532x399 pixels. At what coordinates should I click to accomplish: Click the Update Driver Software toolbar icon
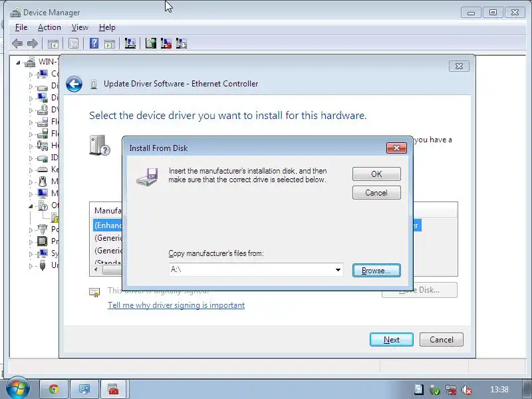[150, 43]
